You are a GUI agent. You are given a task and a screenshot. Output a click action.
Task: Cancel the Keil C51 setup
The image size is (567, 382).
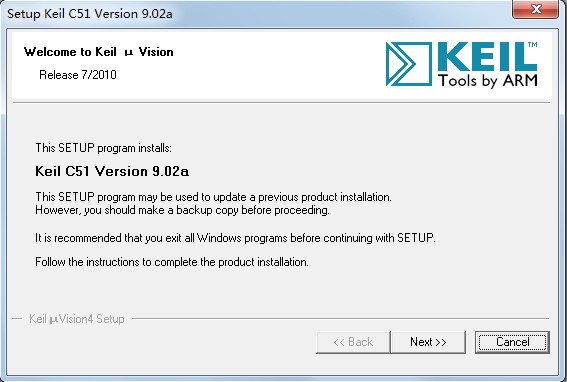[512, 342]
